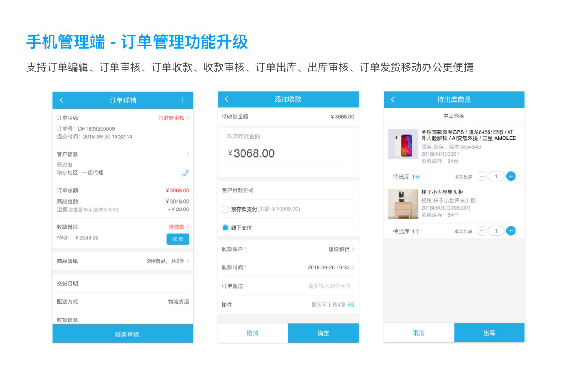Image resolution: width=588 pixels, height=368 pixels.
Task: Go back from the 添加收款 screen
Action: (x=226, y=99)
